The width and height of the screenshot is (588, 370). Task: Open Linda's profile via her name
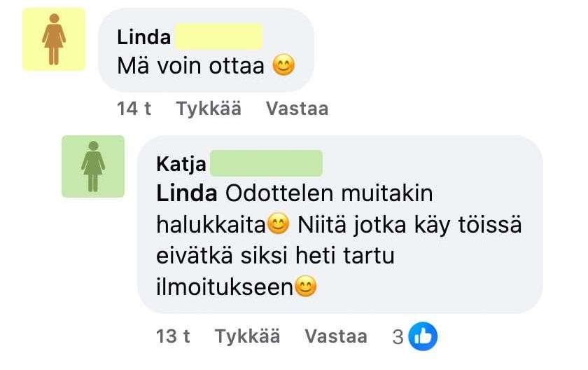(143, 36)
